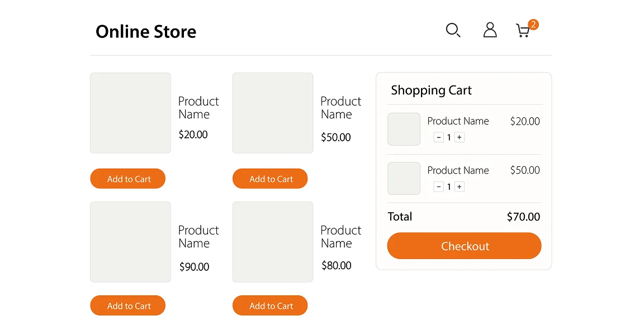The width and height of the screenshot is (644, 335).
Task: Add the $90.00 product to cart
Action: pyautogui.click(x=127, y=305)
